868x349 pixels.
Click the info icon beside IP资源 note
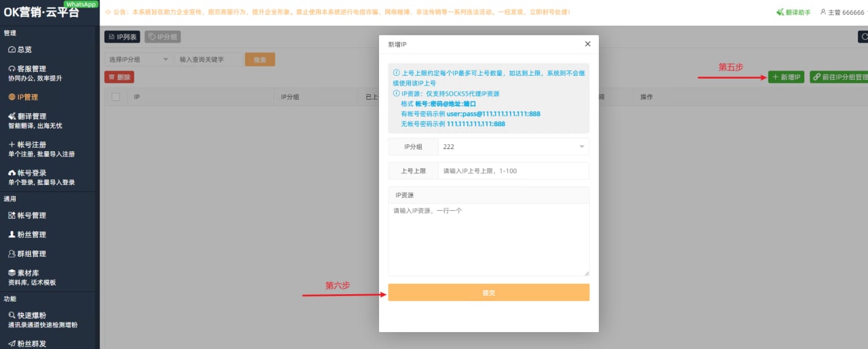396,94
